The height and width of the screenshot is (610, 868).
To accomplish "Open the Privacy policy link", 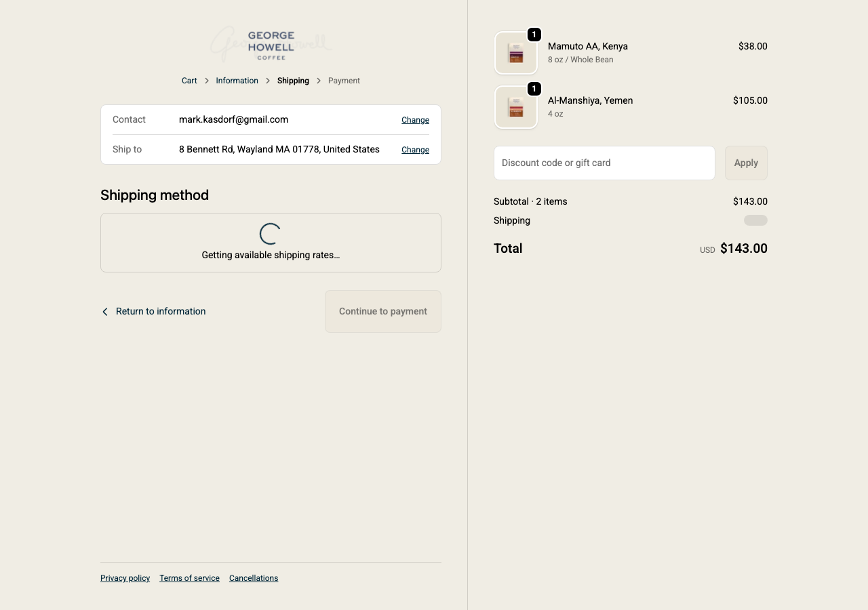I will [125, 578].
